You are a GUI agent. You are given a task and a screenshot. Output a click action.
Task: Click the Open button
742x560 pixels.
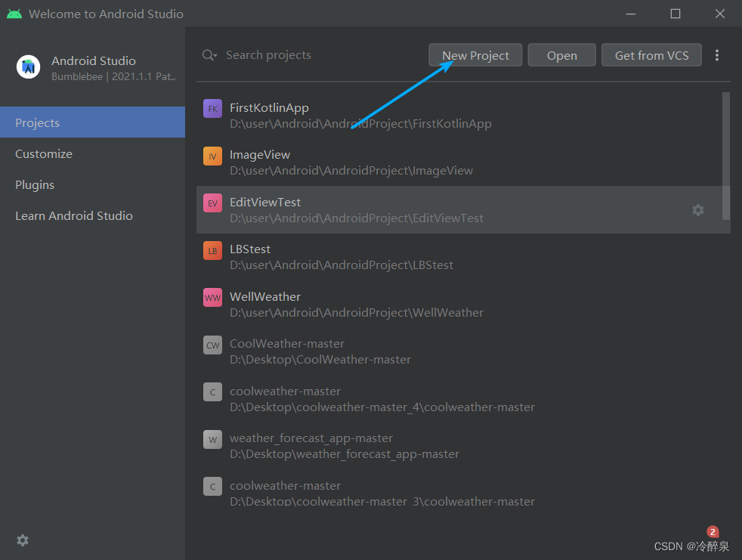(561, 55)
